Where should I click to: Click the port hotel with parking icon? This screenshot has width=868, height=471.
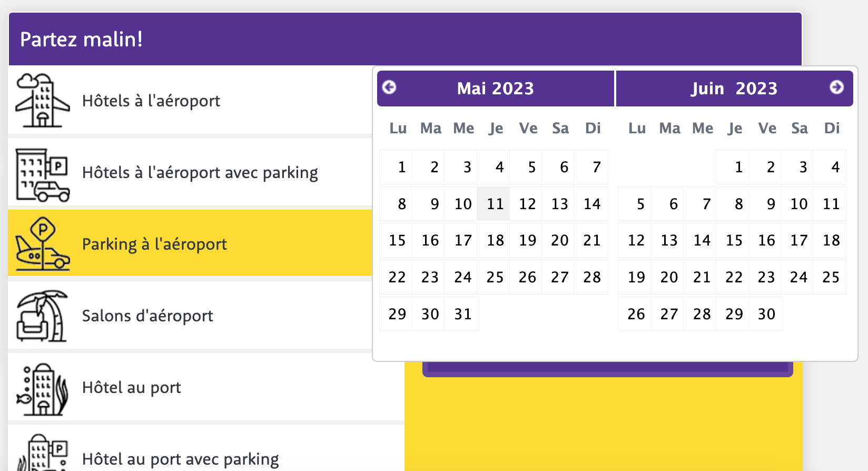click(x=42, y=453)
